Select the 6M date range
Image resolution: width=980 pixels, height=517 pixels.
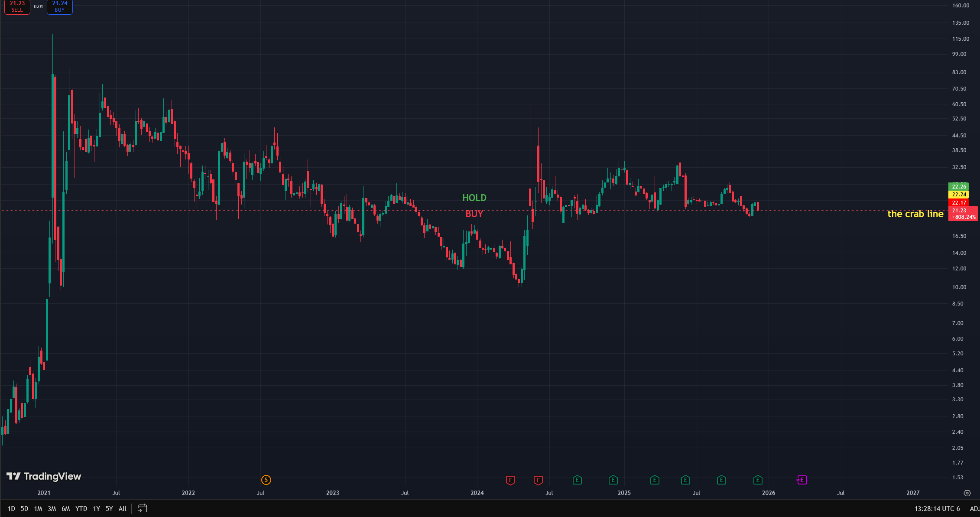coord(65,509)
